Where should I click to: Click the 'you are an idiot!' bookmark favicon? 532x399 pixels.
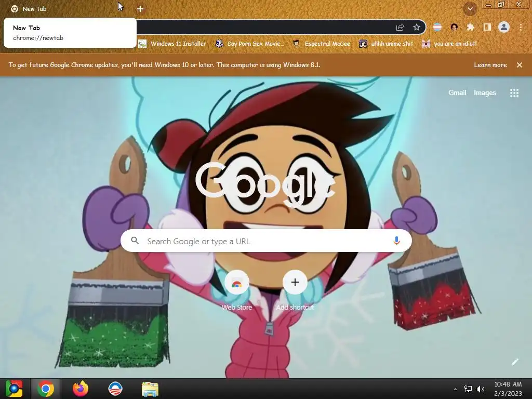click(x=426, y=44)
